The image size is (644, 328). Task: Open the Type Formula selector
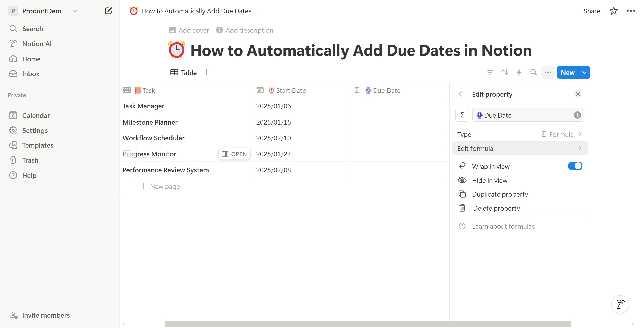pyautogui.click(x=520, y=134)
